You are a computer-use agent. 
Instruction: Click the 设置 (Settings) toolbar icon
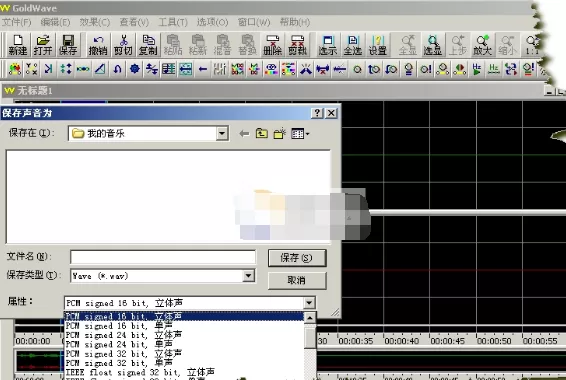(378, 45)
